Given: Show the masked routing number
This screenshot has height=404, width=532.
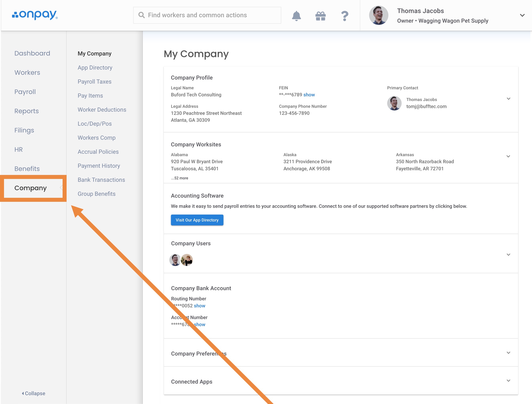Looking at the screenshot, I should [x=200, y=306].
